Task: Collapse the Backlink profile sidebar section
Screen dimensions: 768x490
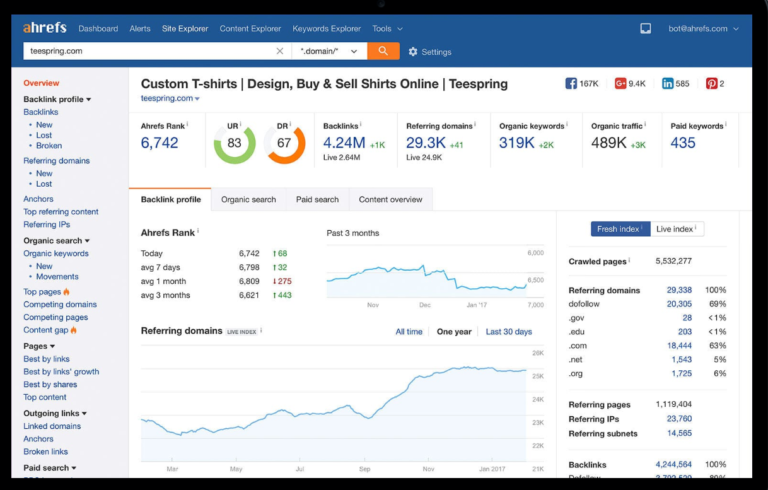Action: point(57,99)
